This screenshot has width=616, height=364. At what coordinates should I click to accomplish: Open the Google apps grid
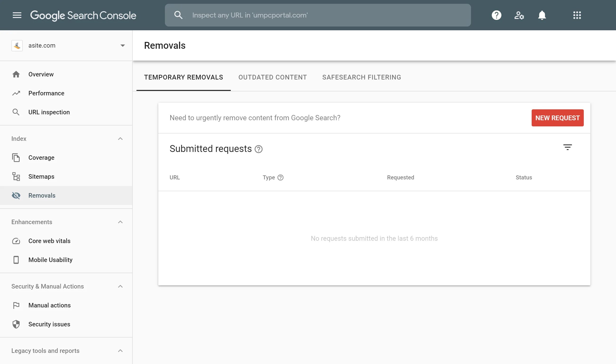(577, 15)
